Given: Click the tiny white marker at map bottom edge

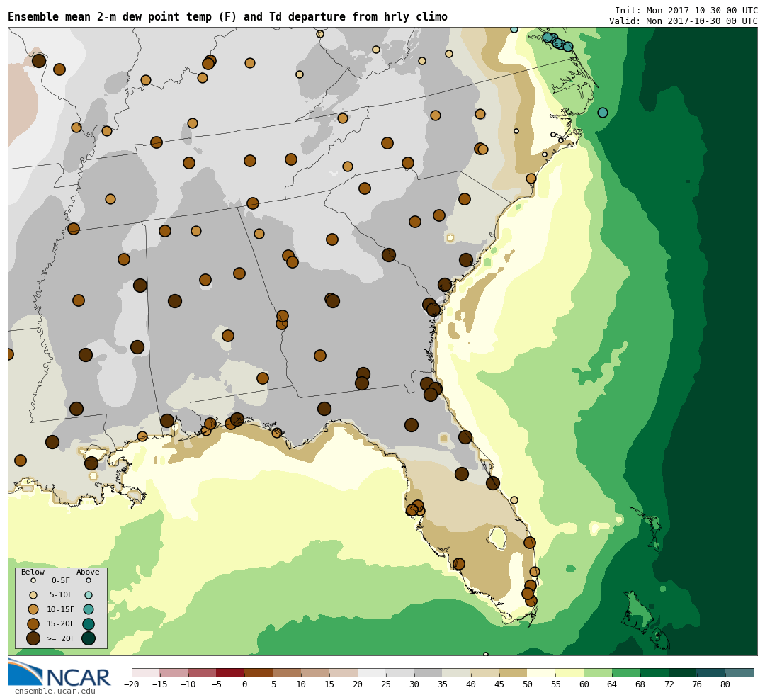Looking at the screenshot, I should pos(485,654).
